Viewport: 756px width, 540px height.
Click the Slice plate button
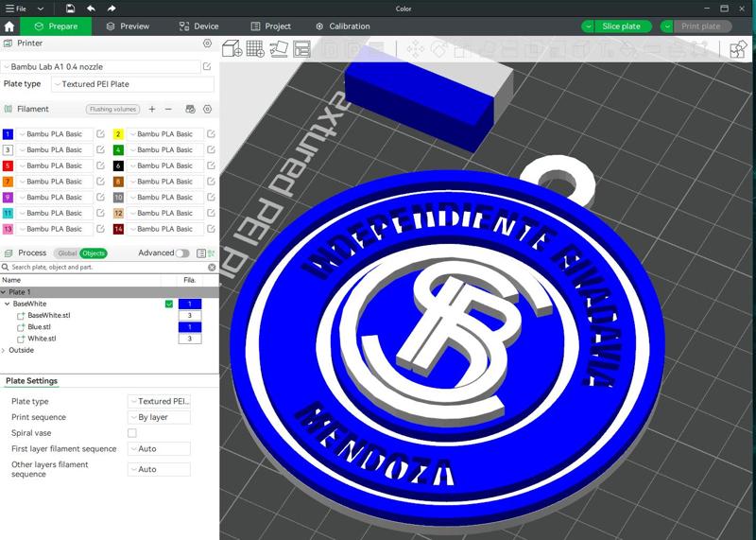622,26
